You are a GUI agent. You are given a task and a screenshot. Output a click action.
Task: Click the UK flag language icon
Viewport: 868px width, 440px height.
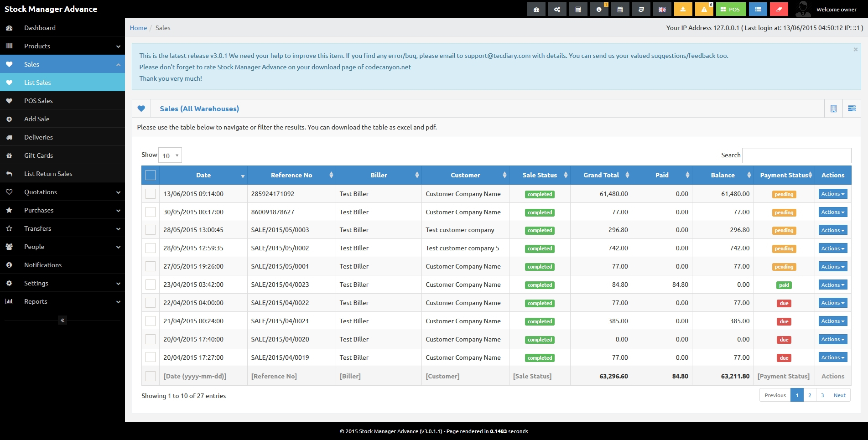662,10
